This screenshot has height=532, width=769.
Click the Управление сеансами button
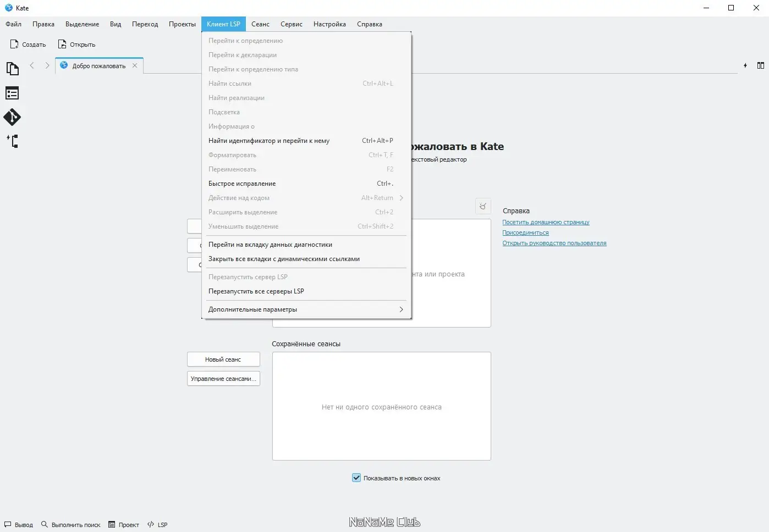[223, 379]
